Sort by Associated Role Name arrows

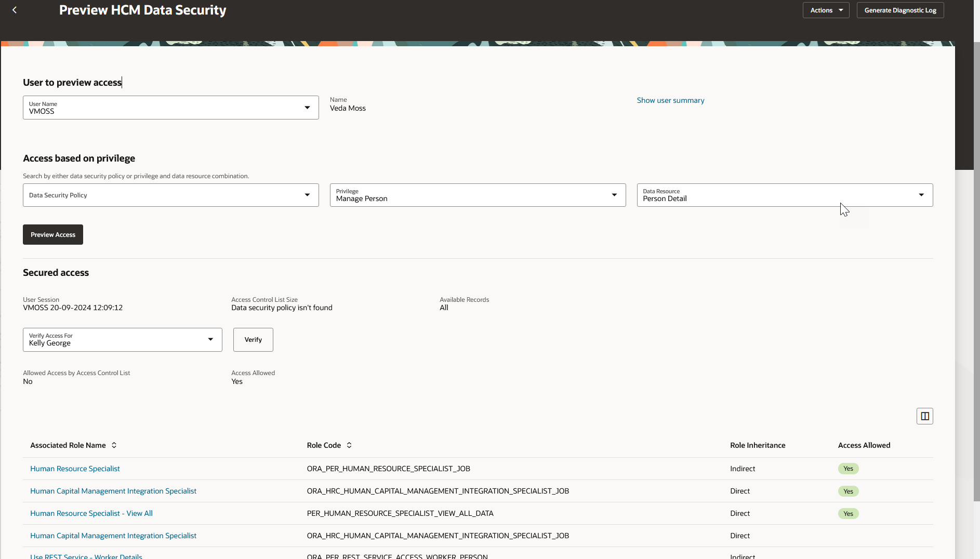114,445
